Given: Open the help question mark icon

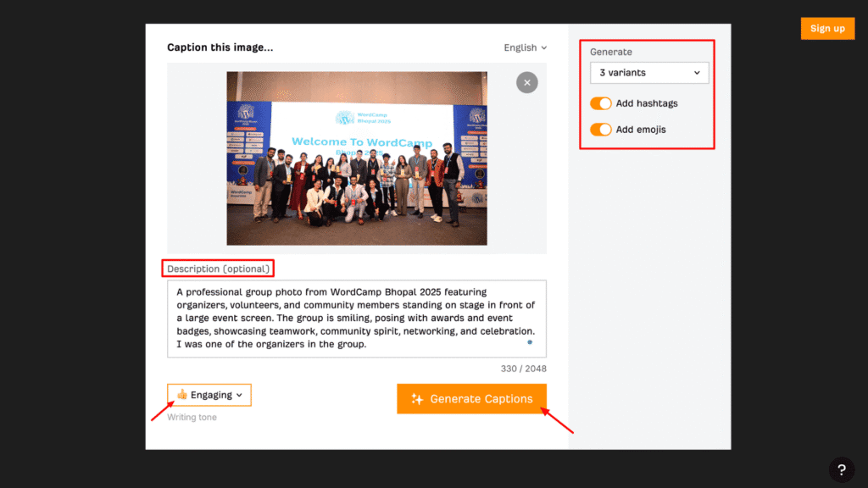Looking at the screenshot, I should coord(842,469).
